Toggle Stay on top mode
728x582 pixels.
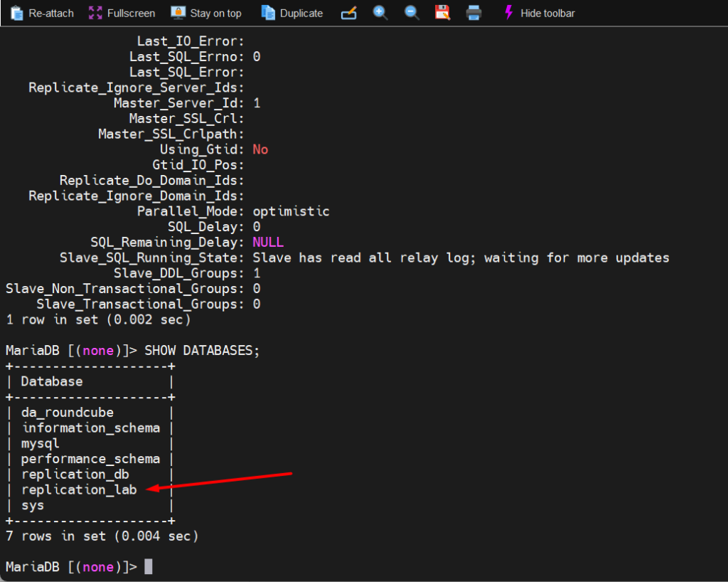[x=205, y=12]
